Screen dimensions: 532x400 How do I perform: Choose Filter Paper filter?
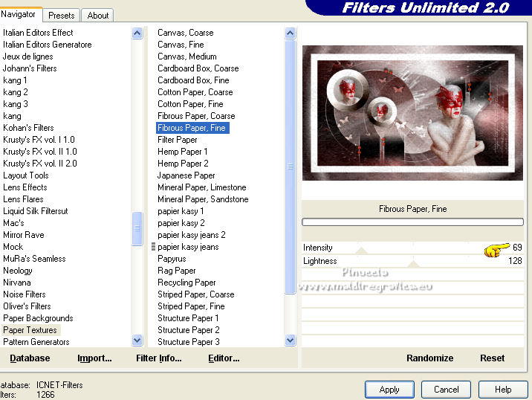click(177, 140)
